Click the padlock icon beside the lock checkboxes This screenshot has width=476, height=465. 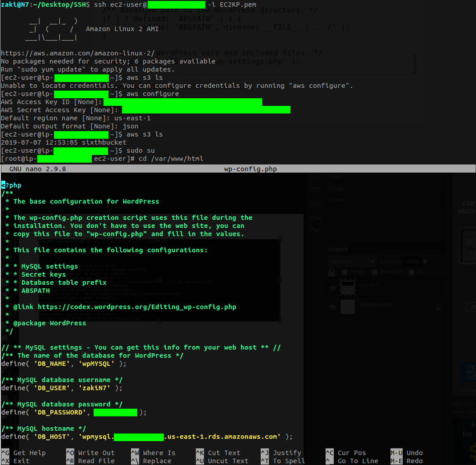[332, 272]
